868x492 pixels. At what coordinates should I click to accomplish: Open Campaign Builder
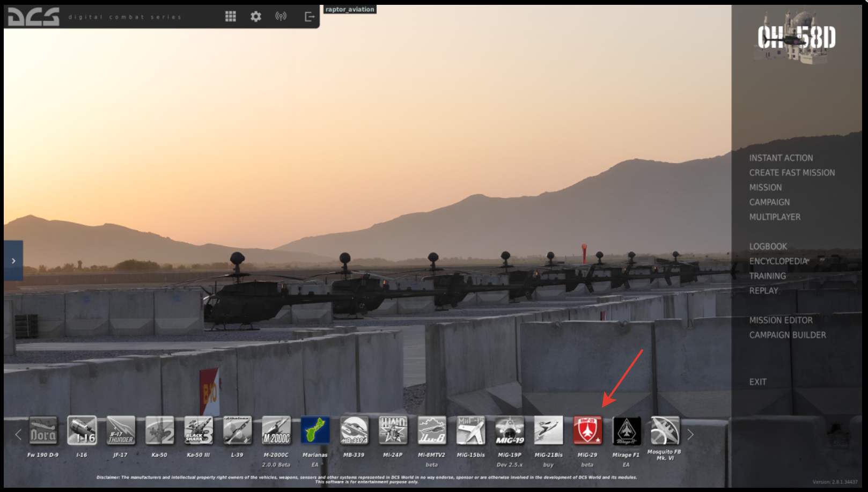point(788,335)
